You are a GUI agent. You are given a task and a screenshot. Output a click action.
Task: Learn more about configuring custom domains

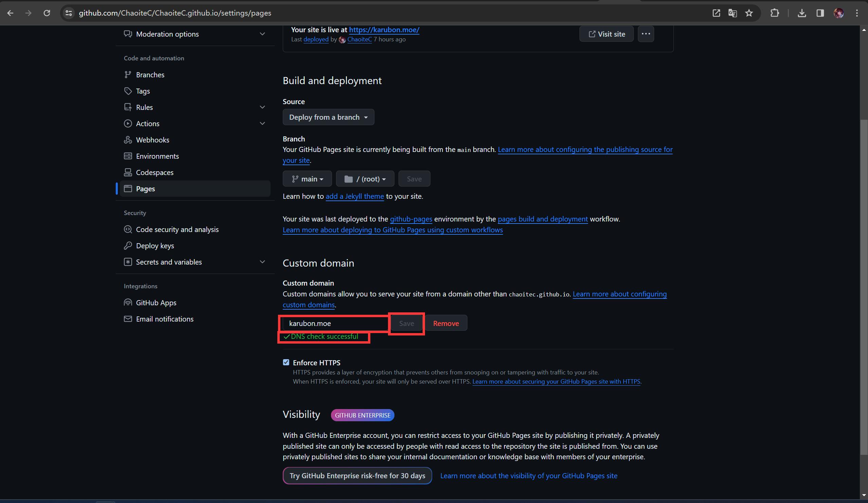(x=620, y=294)
